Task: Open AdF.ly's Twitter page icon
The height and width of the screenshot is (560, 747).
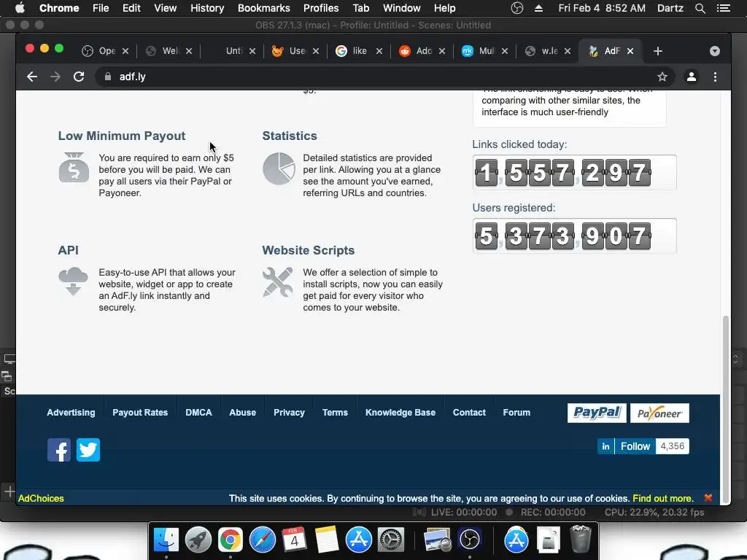Action: 88,450
